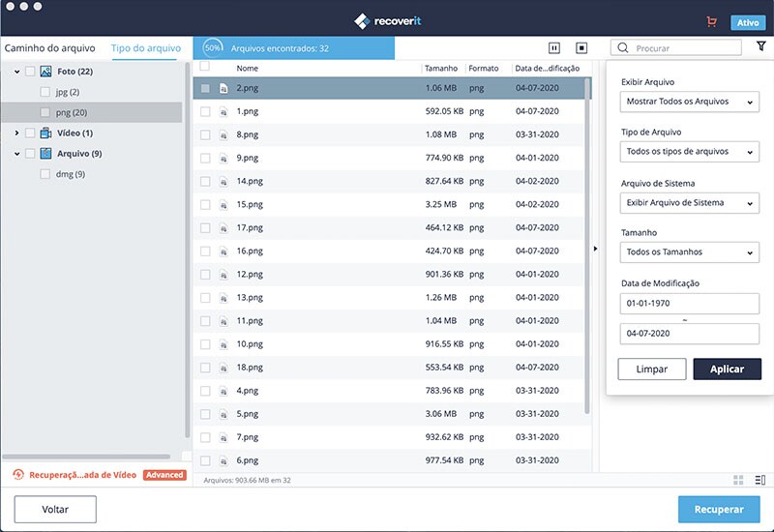Click the file icon of 8.png
The image size is (774, 532).
[x=223, y=135]
